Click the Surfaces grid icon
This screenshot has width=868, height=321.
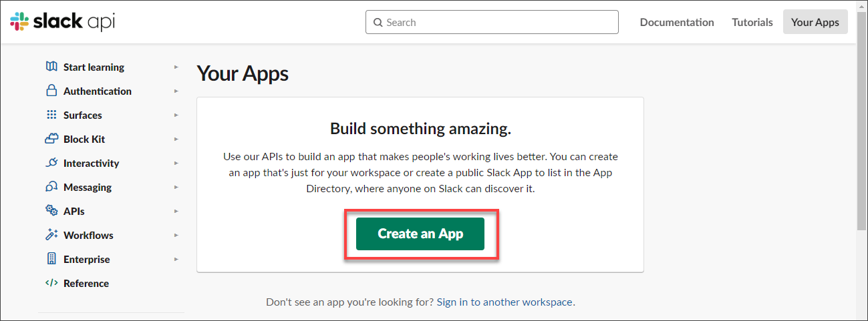[51, 115]
